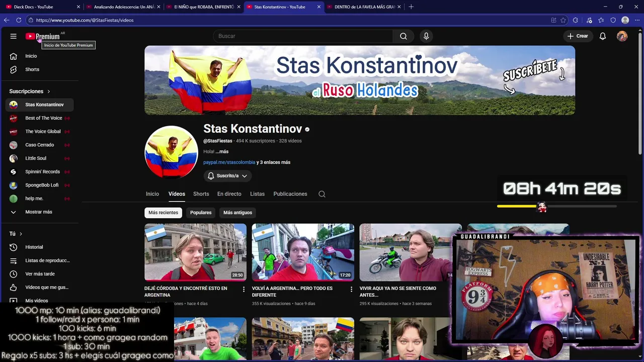Open the browser profile icon in the toolbar
The width and height of the screenshot is (644, 362).
[625, 20]
